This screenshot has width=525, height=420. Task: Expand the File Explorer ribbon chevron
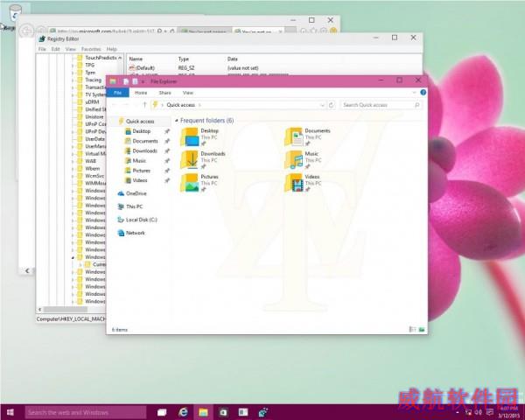(414, 93)
